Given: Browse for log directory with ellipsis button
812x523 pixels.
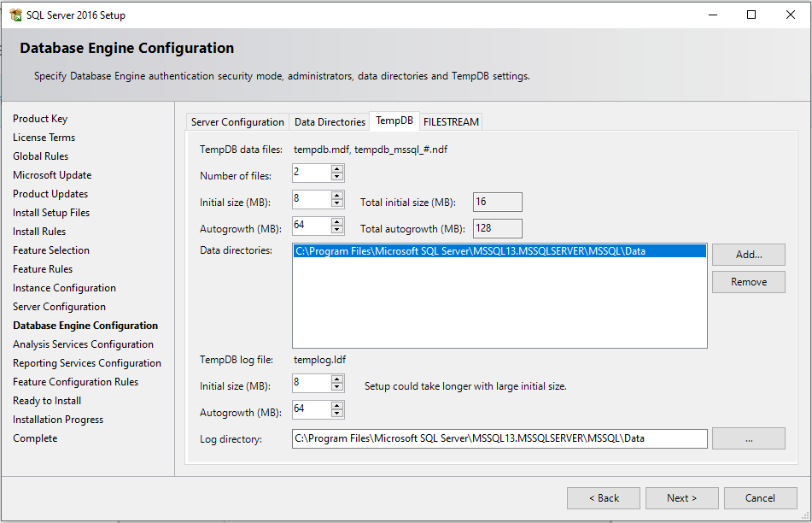Looking at the screenshot, I should pos(749,438).
